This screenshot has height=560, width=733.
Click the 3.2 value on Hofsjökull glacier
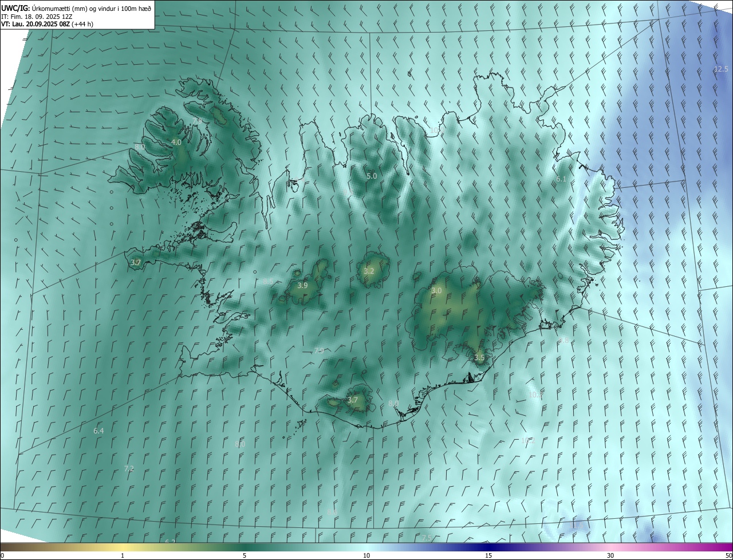[x=369, y=271]
